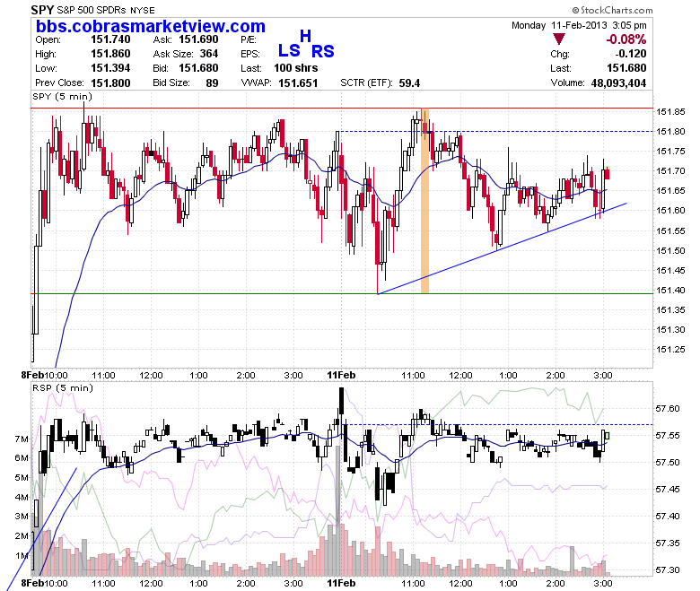Screen dimensions: 700x591
Task: Click the Prev Close value 151.800
Action: point(110,83)
